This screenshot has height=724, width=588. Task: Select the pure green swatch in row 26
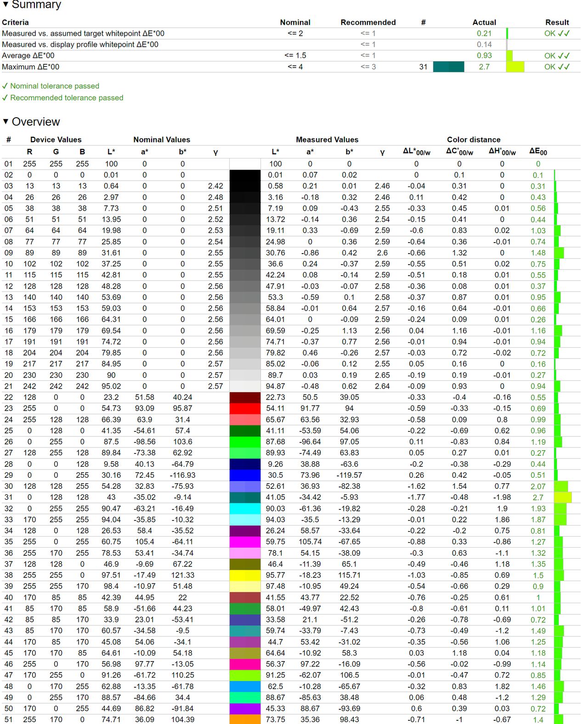pos(245,441)
